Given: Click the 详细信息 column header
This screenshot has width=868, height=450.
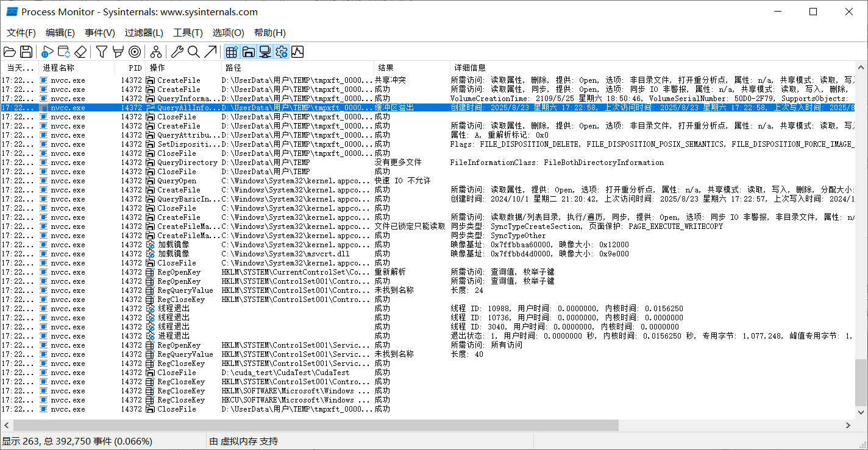Looking at the screenshot, I should click(x=652, y=68).
